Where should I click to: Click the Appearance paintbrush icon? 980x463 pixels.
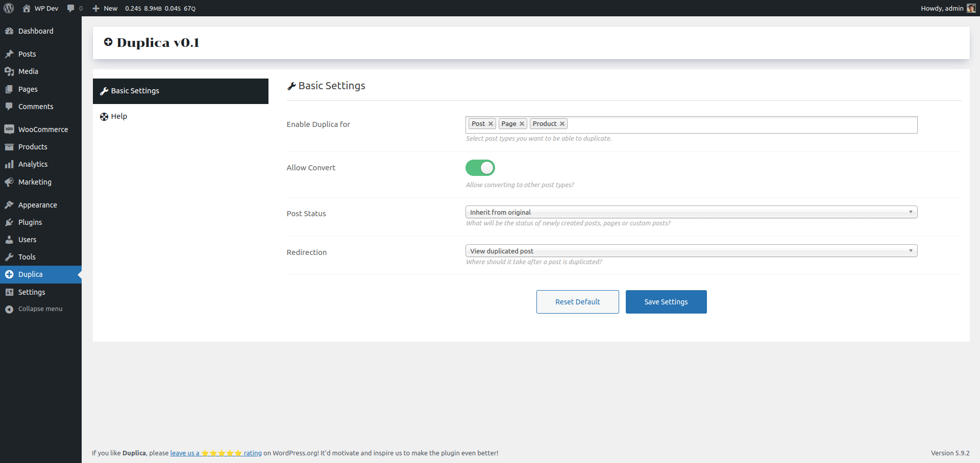pyautogui.click(x=9, y=205)
